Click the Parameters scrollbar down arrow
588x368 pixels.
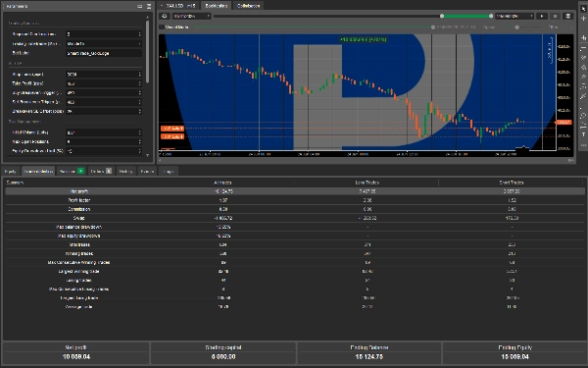147,155
